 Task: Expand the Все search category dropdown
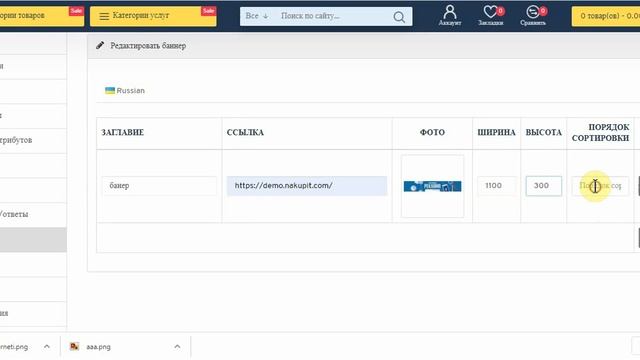[x=257, y=16]
